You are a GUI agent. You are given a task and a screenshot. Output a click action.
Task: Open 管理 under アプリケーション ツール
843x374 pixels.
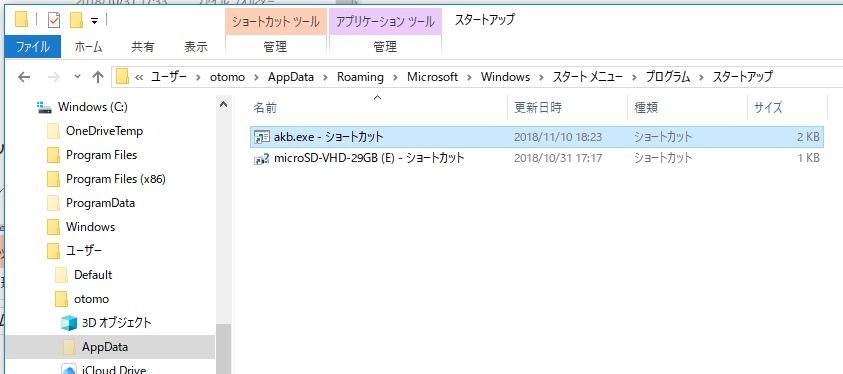(385, 47)
